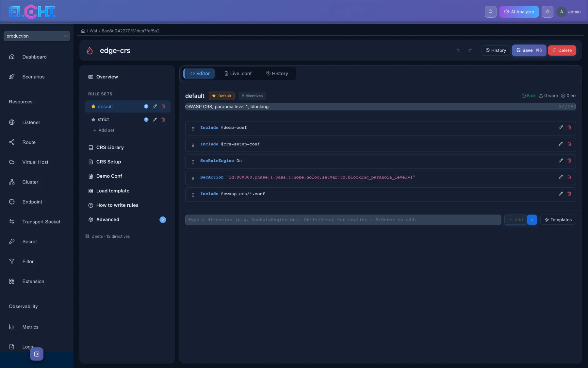Open the production project dropdown
This screenshot has height=368, width=588.
[37, 36]
